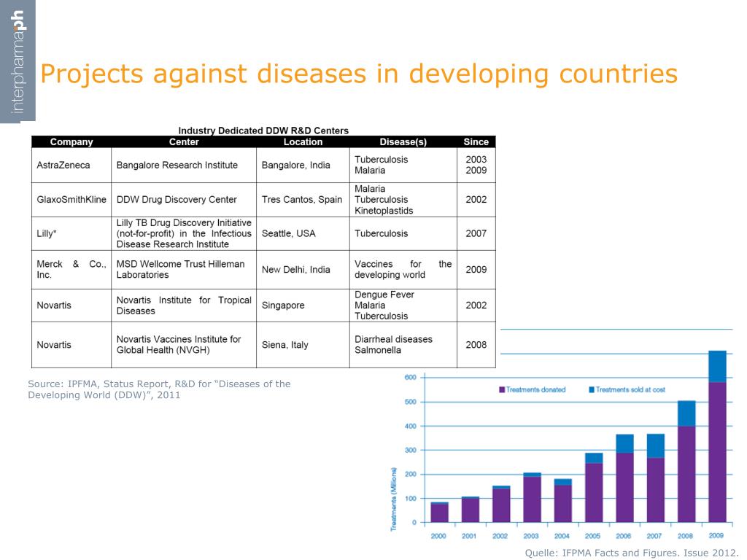This screenshot has width=747, height=560.
Task: Click the interpharma ph logo
Action: pos(18,61)
